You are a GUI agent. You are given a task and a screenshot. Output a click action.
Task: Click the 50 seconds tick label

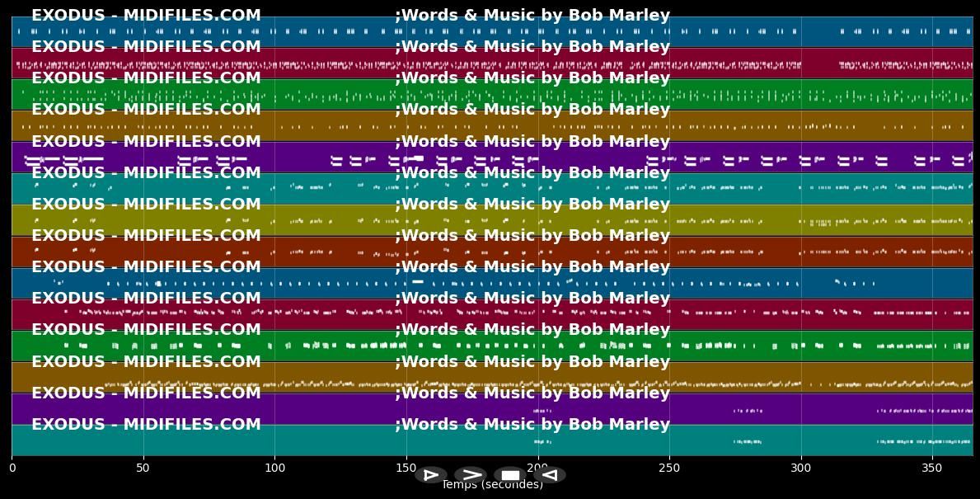tap(143, 468)
